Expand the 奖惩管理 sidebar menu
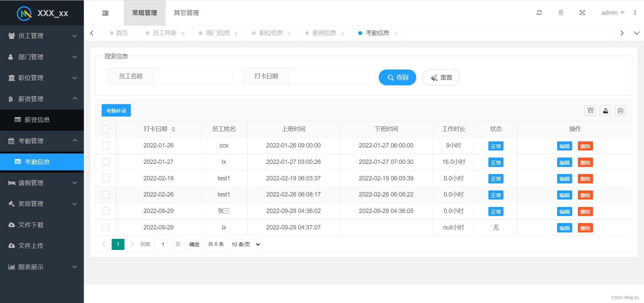 [x=42, y=204]
